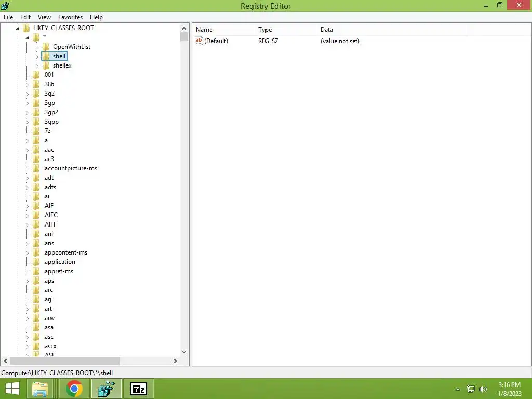Click the (Default) string value icon
The height and width of the screenshot is (399, 532).
coord(199,41)
